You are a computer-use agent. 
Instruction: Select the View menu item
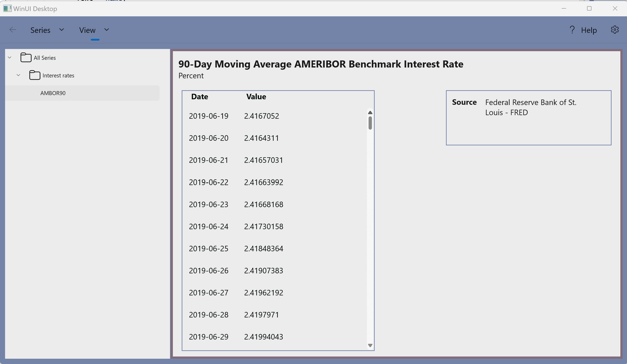(87, 30)
